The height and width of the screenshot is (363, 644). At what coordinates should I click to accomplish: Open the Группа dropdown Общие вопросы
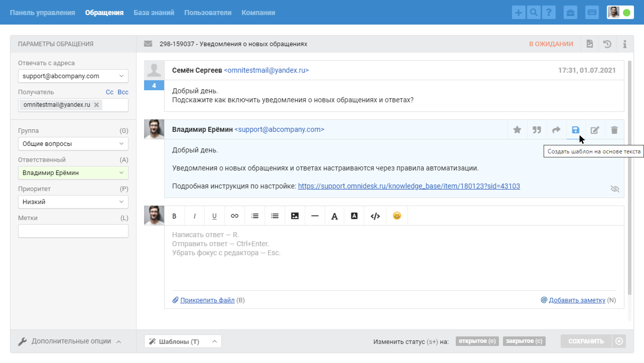pos(73,144)
